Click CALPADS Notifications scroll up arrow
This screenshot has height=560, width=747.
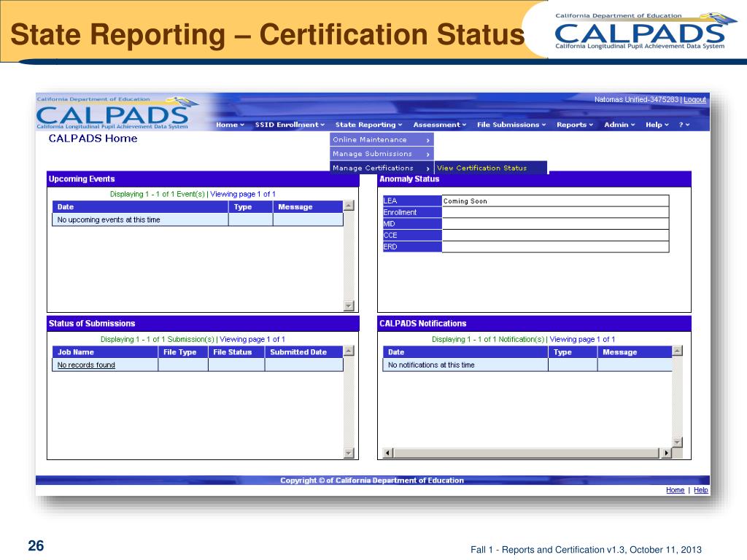[677, 351]
